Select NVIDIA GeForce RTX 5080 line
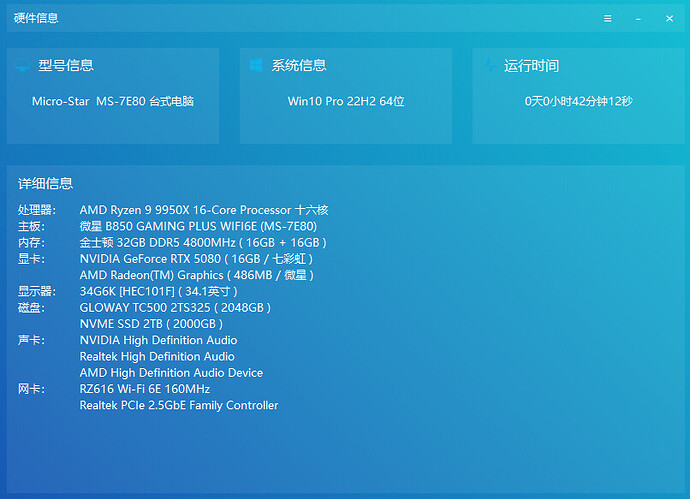The image size is (690, 499). tap(196, 259)
